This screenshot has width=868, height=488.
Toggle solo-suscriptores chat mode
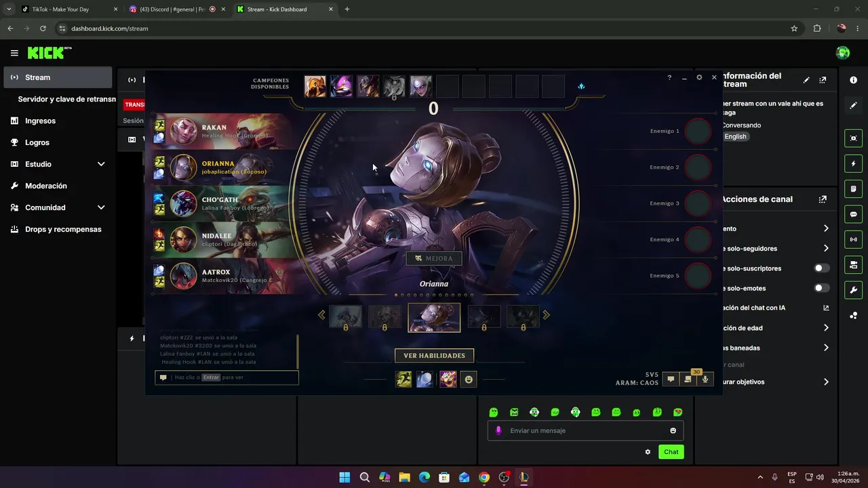click(821, 268)
